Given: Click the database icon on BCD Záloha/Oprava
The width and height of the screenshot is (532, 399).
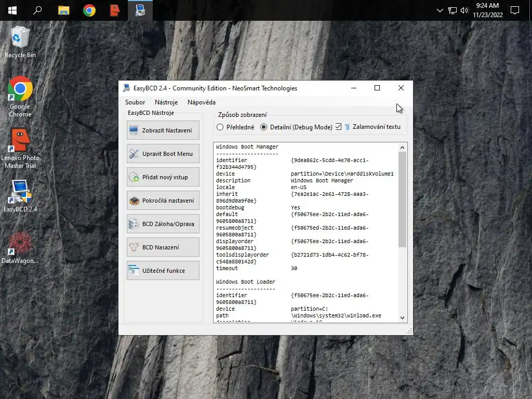Looking at the screenshot, I should (134, 224).
